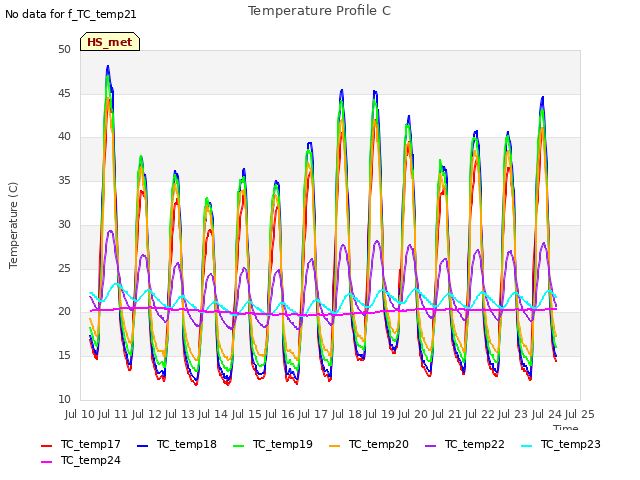The image size is (640, 480).
Task: Click the Jul 12 x-axis date label
Action: pos(147,414)
